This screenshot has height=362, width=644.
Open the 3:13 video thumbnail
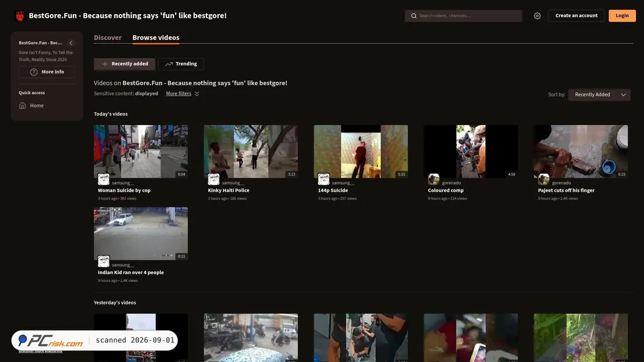[x=251, y=151]
